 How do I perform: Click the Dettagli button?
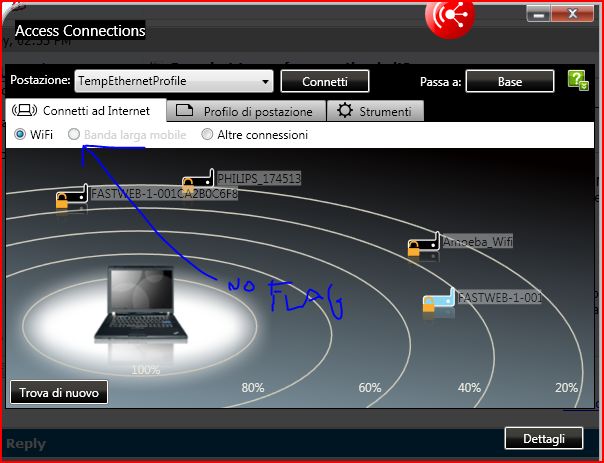tap(544, 438)
